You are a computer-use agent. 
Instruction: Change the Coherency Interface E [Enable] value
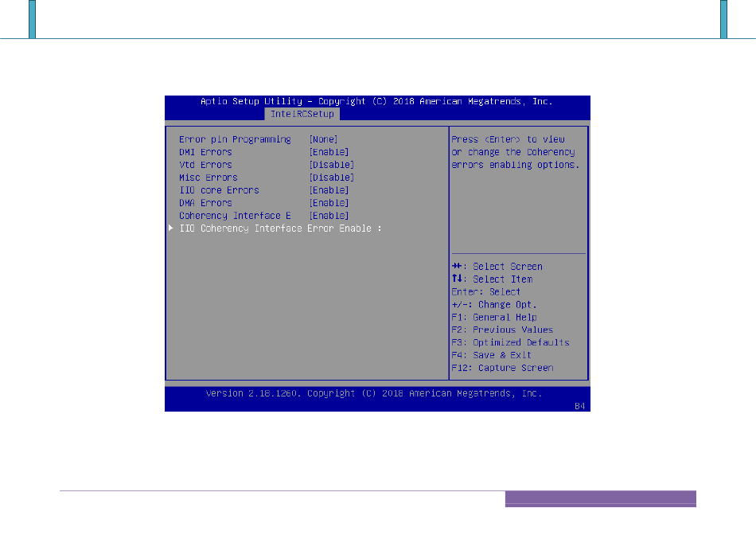coord(329,216)
